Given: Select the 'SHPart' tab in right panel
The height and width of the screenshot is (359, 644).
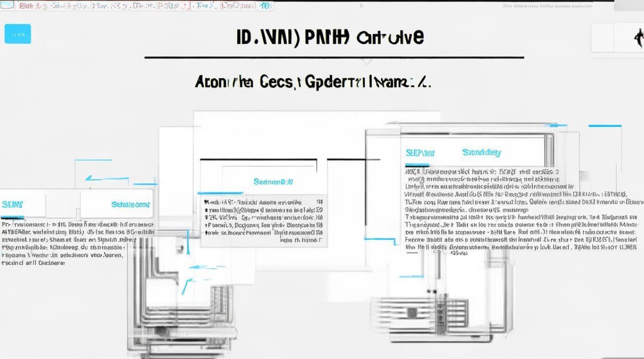Looking at the screenshot, I should pos(420,153).
